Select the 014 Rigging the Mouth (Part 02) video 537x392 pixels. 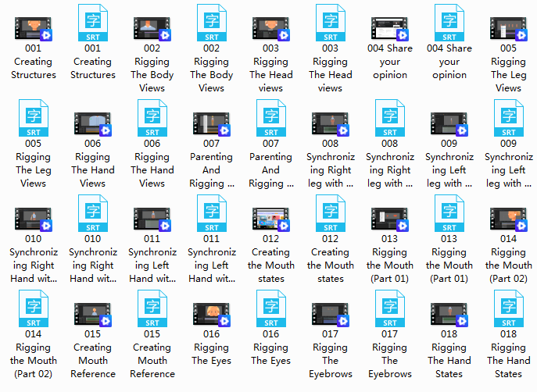point(509,219)
